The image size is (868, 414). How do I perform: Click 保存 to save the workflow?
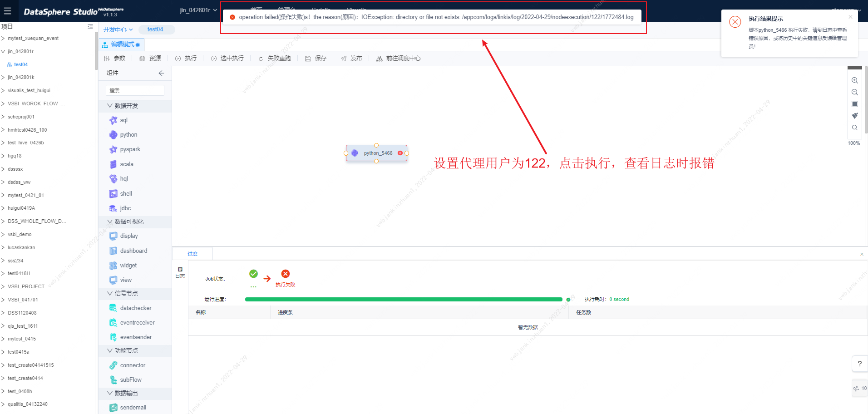point(316,59)
